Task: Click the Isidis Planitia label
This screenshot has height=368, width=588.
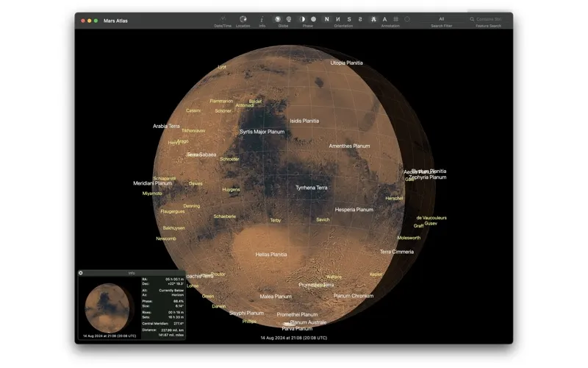Action: point(304,121)
